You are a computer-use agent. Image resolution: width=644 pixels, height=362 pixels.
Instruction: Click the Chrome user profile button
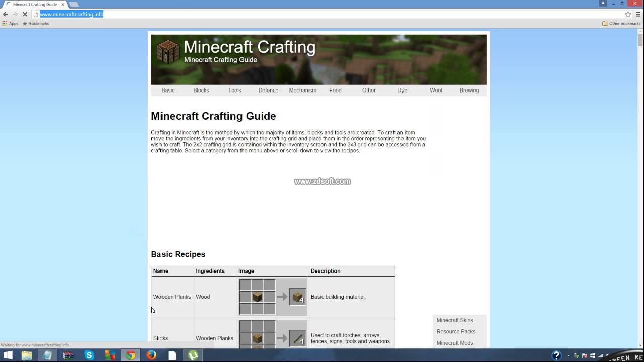pyautogui.click(x=603, y=3)
